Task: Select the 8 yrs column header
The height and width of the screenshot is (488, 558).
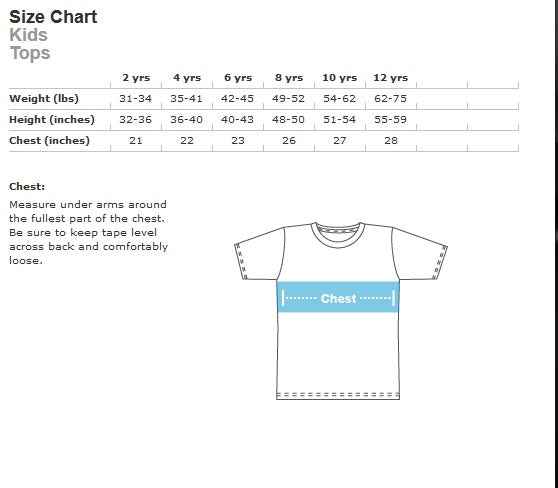Action: 289,78
